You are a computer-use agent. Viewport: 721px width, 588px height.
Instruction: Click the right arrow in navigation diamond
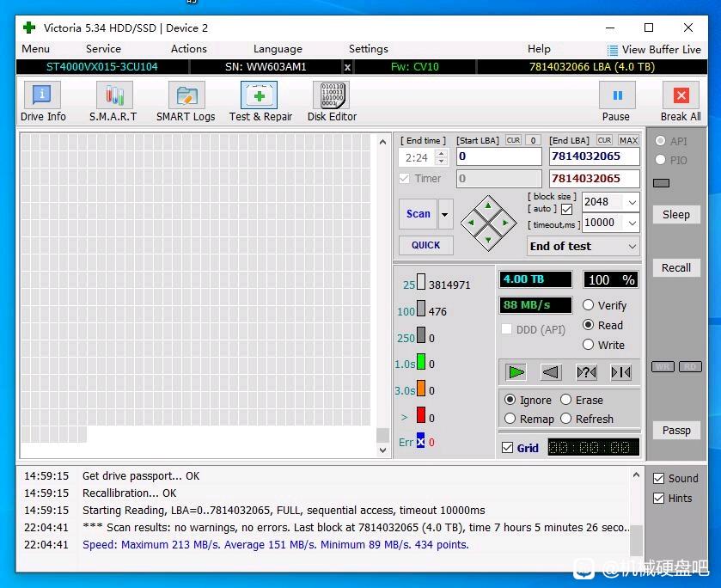click(505, 223)
